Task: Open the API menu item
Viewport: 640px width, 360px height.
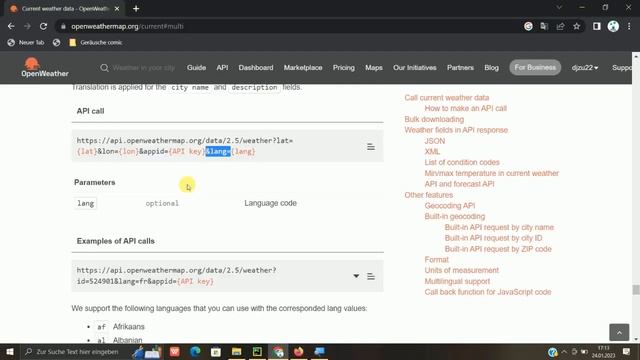Action: pyautogui.click(x=222, y=68)
